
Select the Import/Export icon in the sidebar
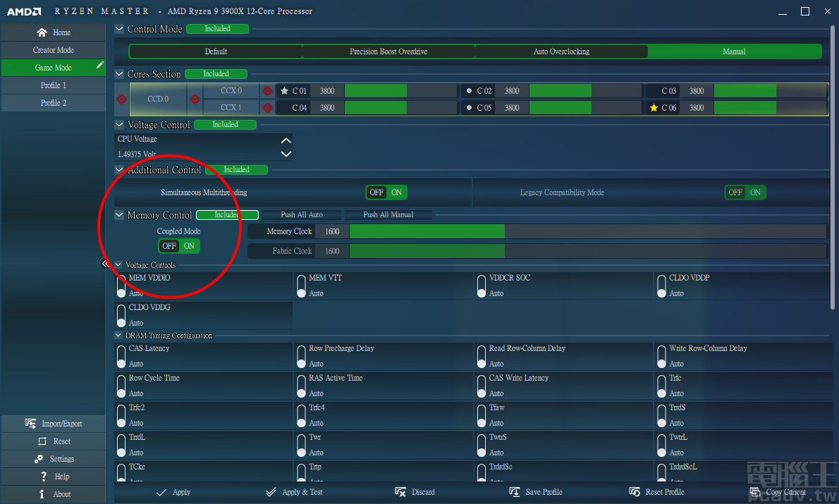coord(30,423)
